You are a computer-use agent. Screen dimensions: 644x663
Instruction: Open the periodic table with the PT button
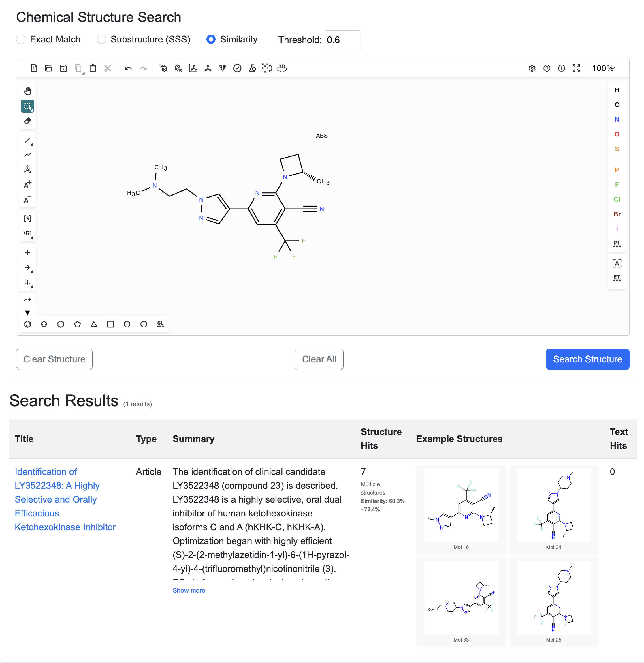tap(617, 244)
